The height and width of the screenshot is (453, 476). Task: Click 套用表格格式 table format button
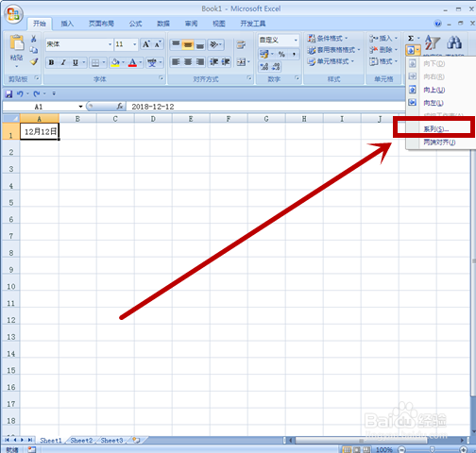pyautogui.click(x=333, y=50)
